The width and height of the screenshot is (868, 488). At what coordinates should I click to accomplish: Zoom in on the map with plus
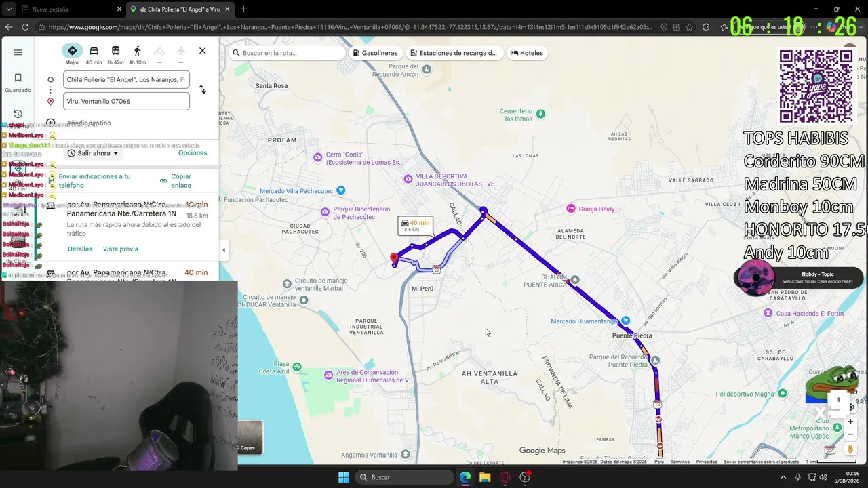[850, 422]
